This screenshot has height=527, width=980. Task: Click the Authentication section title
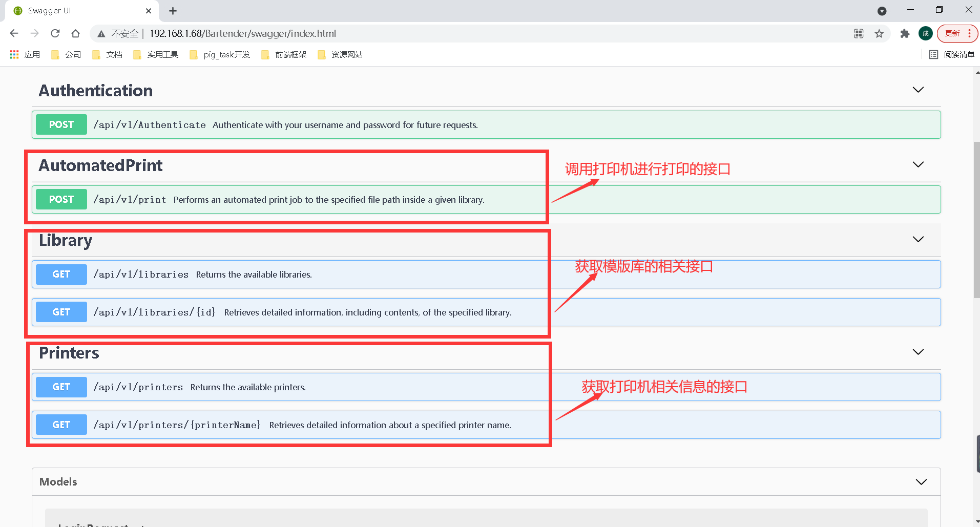click(96, 91)
